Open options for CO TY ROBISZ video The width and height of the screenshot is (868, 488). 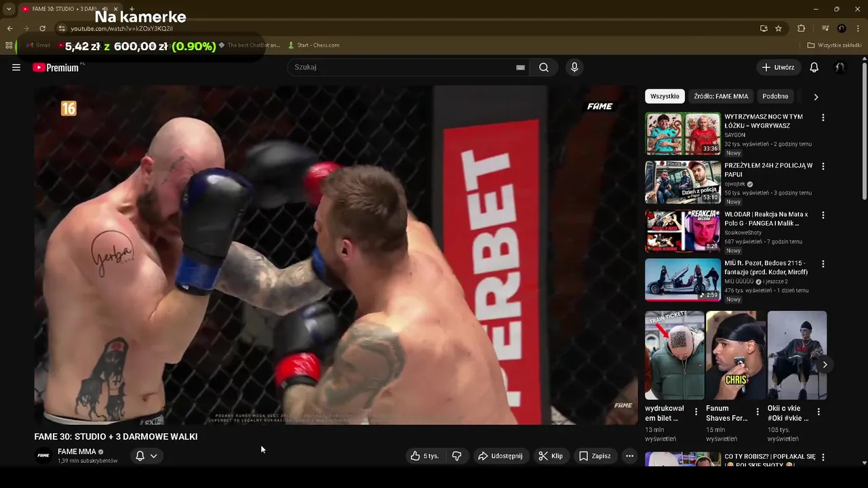823,458
